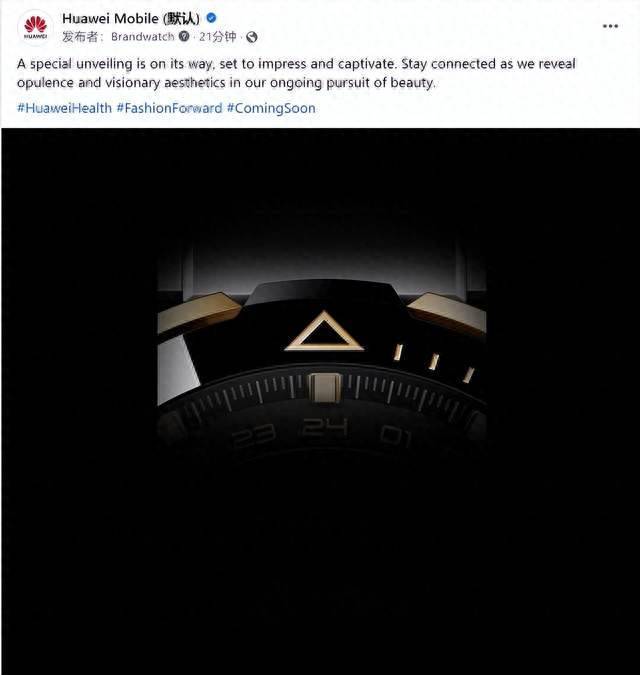Click the gold lug on watch right

click(x=448, y=313)
